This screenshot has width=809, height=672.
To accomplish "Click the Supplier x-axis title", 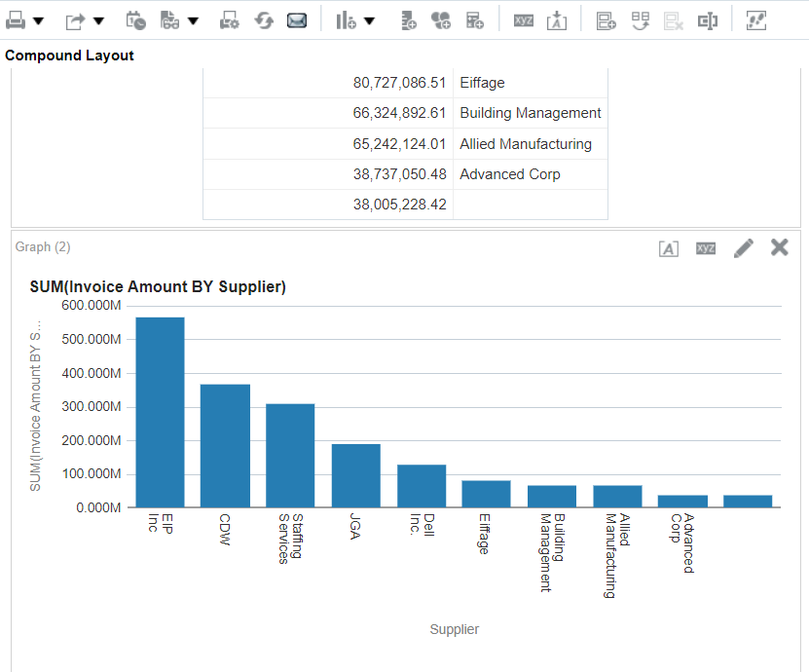I will click(455, 629).
